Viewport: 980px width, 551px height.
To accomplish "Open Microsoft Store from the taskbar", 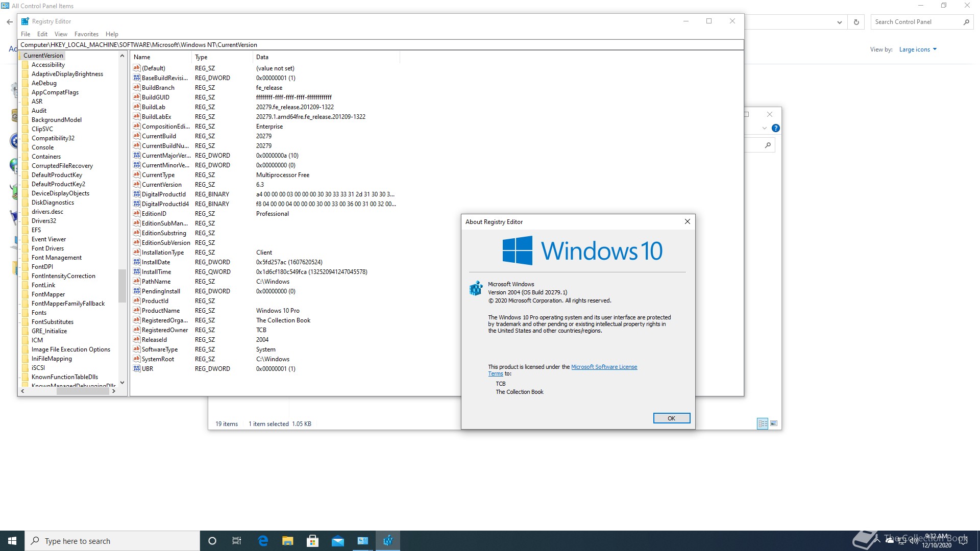I will point(313,541).
